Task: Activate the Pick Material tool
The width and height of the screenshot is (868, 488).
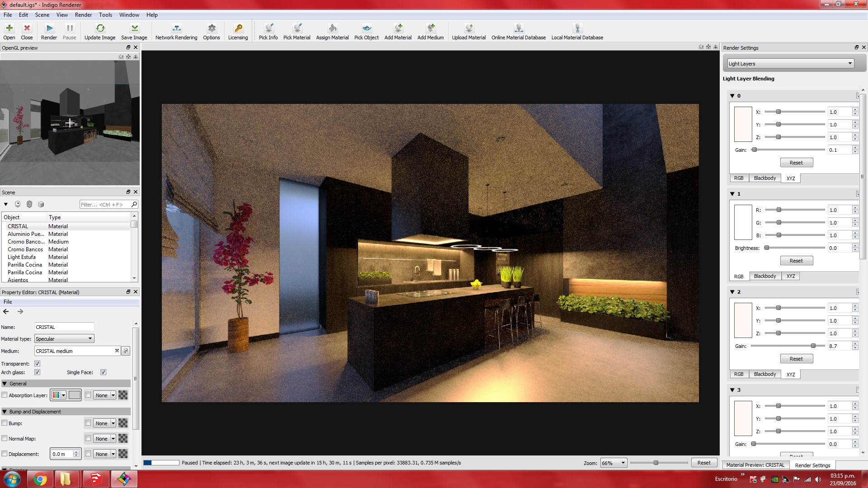Action: [x=297, y=32]
